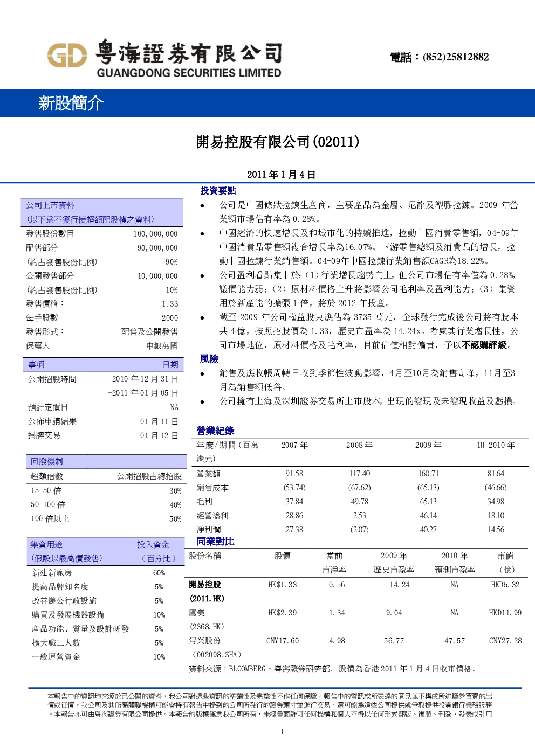Viewport: 535px width, 756px height.
Task: Click the 同業對比 section heading
Action: point(215,542)
